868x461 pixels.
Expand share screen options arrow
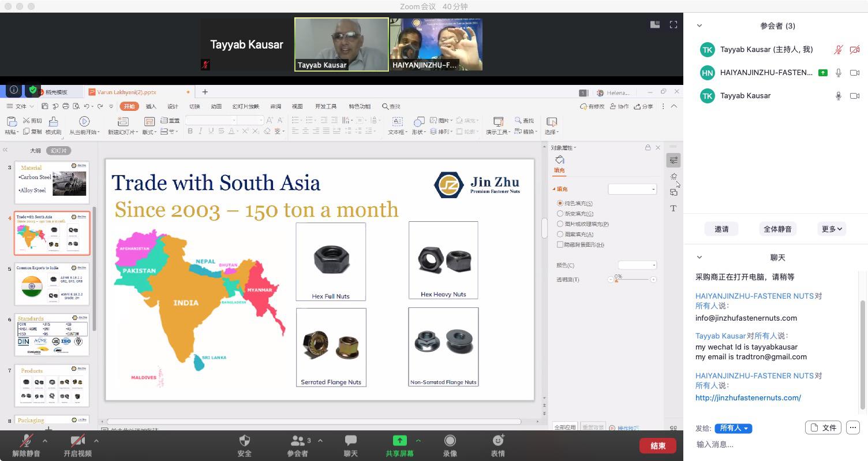tap(418, 441)
